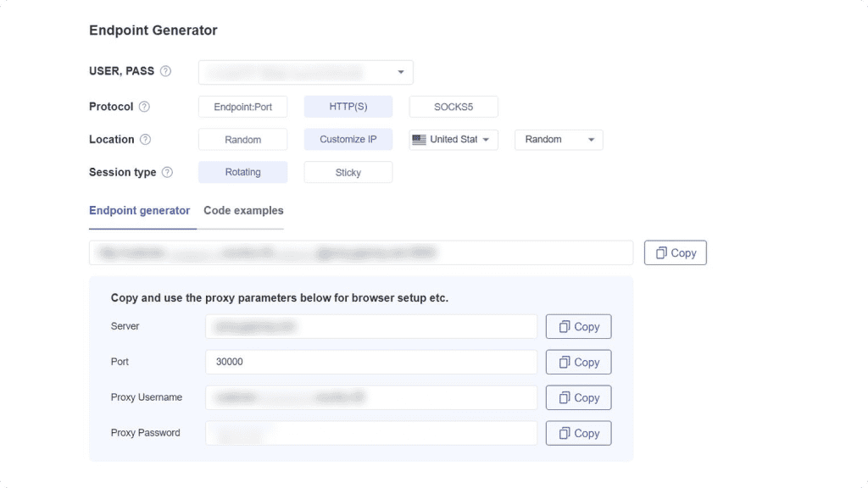The width and height of the screenshot is (868, 488).
Task: Choose the Customize IP location button
Action: (348, 139)
